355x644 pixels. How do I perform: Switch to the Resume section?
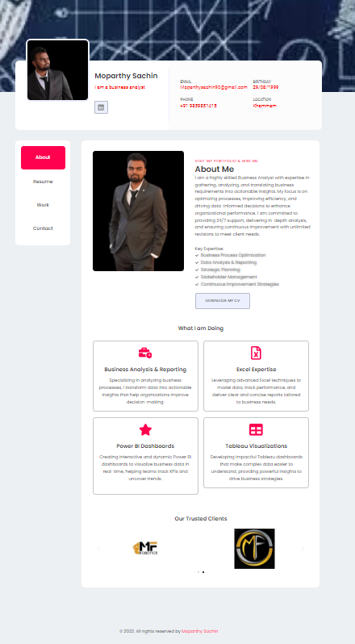tap(43, 182)
